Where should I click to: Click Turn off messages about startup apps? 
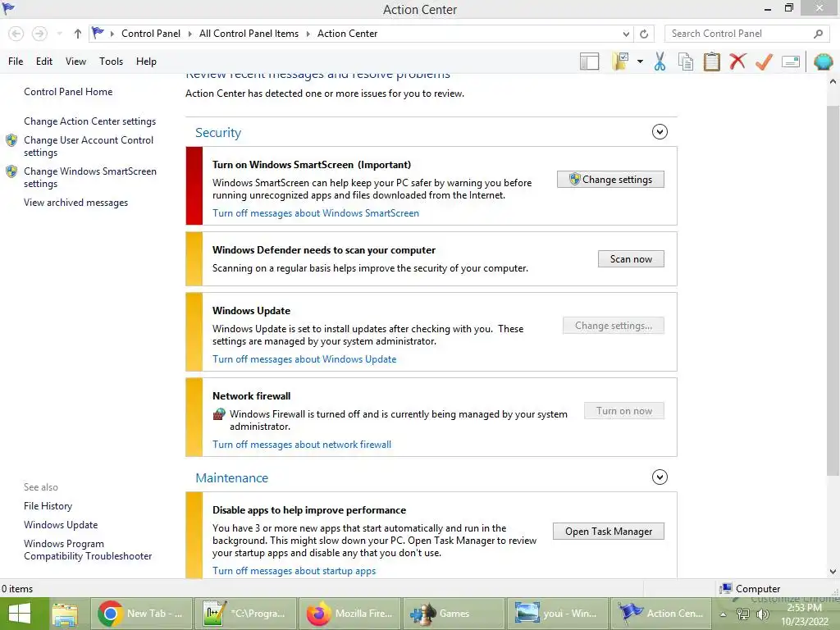click(294, 571)
